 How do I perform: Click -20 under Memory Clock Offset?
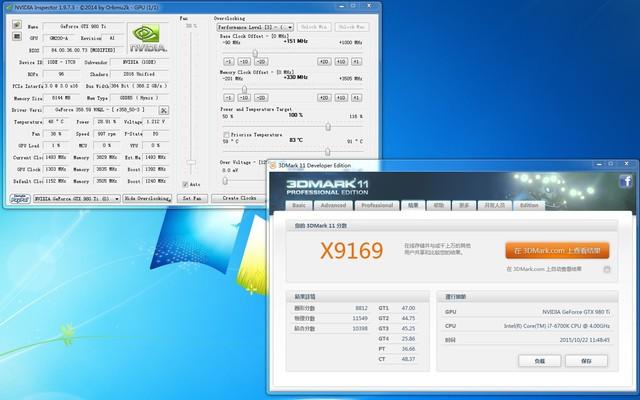point(261,98)
